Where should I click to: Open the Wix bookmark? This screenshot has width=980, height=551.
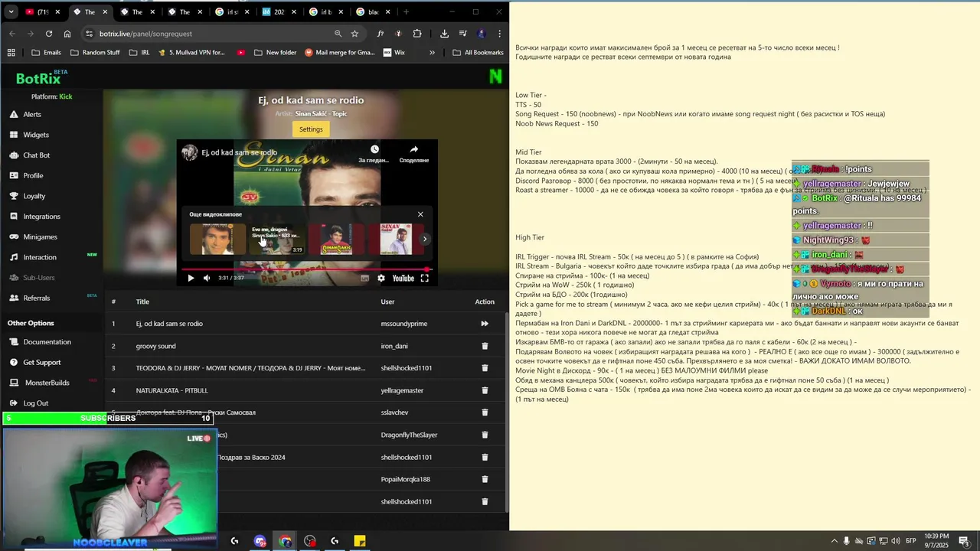[394, 53]
